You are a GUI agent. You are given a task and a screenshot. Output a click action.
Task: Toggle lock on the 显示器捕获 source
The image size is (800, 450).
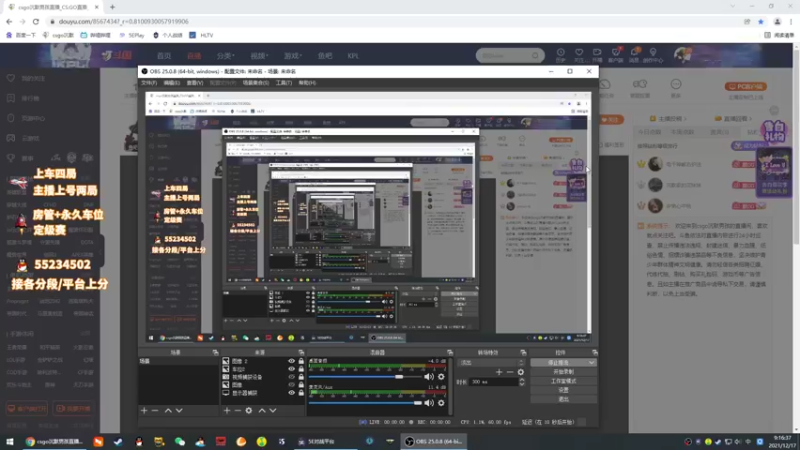(301, 393)
